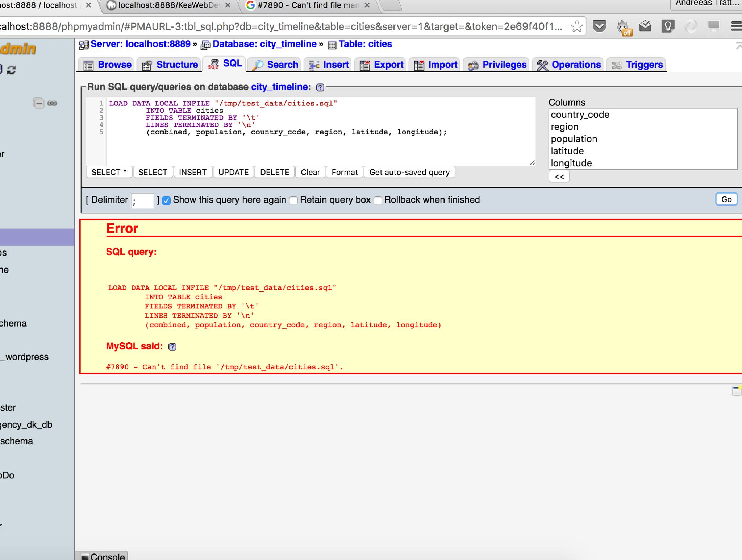
Task: Open help next to Run SQL query heading
Action: coord(320,87)
